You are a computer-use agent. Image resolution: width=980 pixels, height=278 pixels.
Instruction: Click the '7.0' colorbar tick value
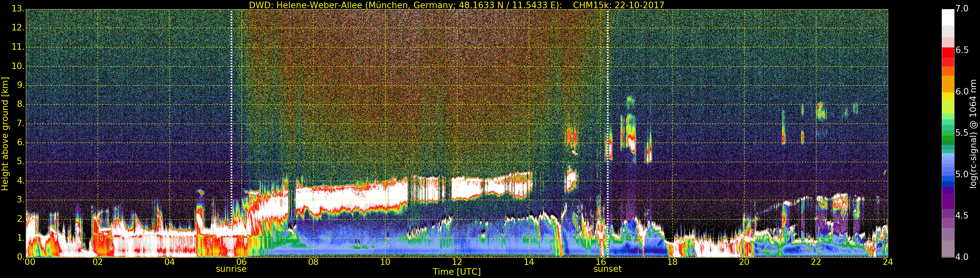[x=962, y=9]
